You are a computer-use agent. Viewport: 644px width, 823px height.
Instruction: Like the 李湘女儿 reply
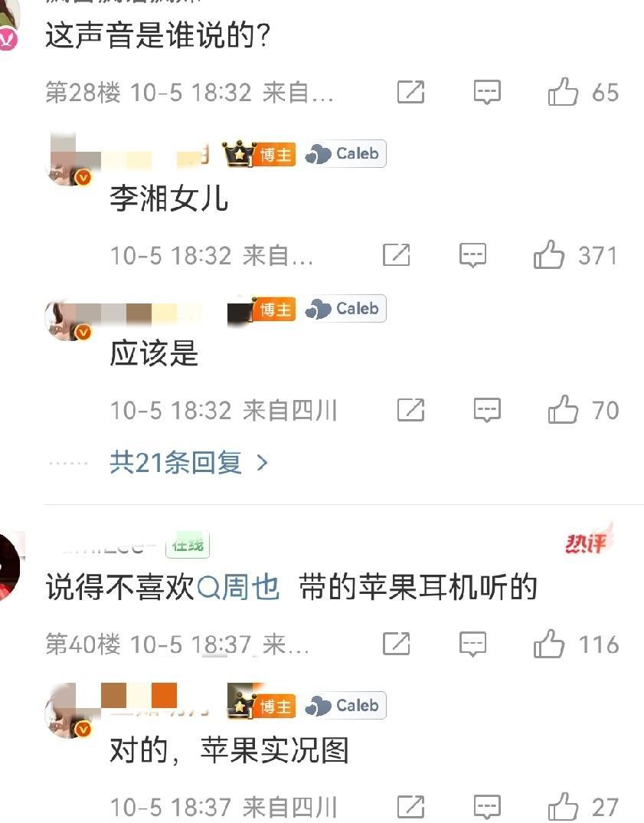pyautogui.click(x=548, y=255)
